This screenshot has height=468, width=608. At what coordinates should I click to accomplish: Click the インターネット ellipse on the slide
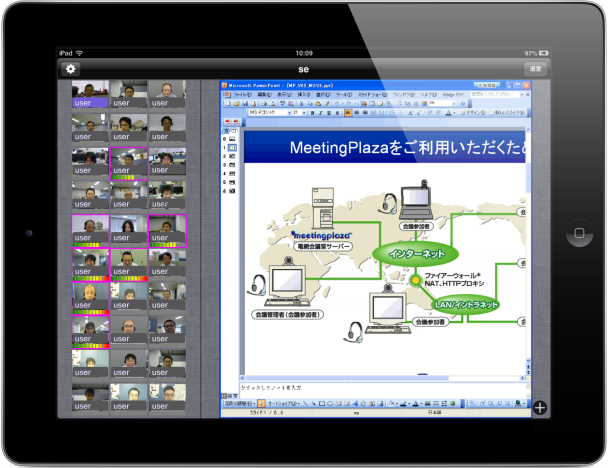pos(416,254)
